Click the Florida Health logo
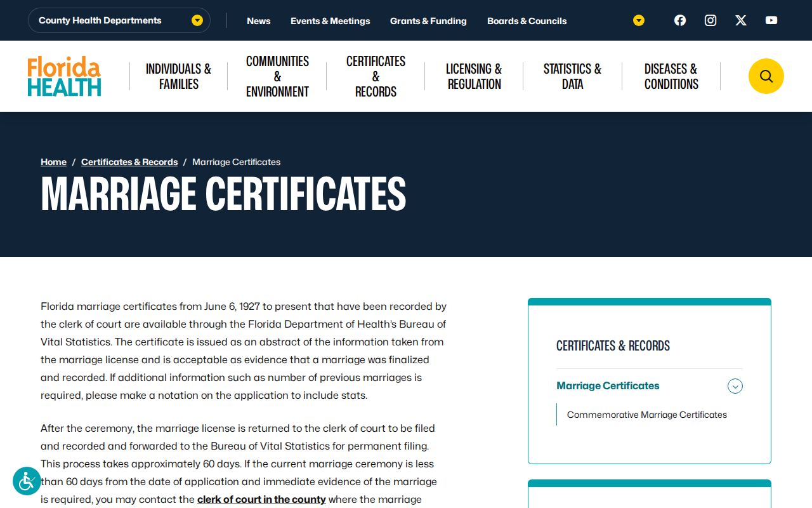812x508 pixels. click(64, 76)
